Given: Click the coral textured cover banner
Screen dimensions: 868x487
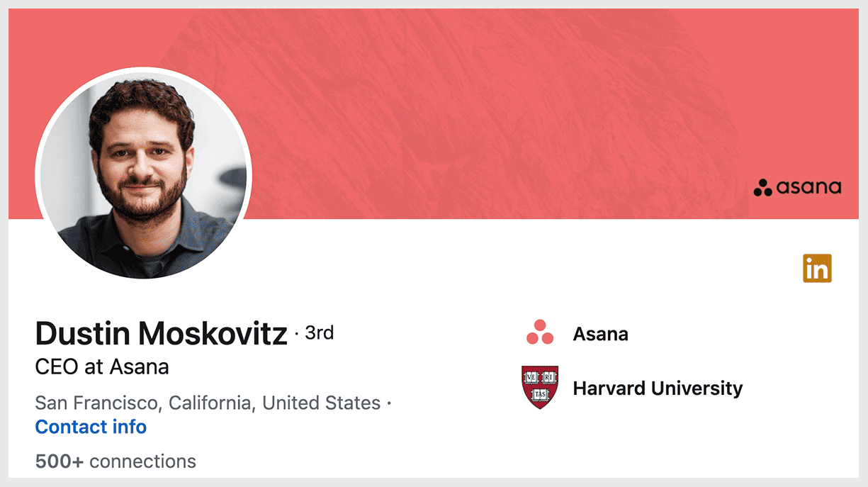Looking at the screenshot, I should (496, 106).
